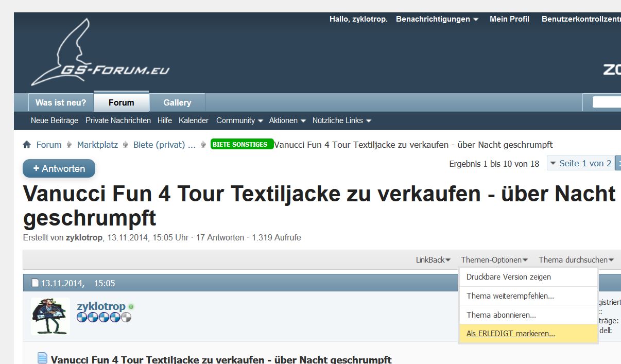This screenshot has width=621, height=364.
Task: Click the reputation bar under zyklotrop
Action: 104,318
